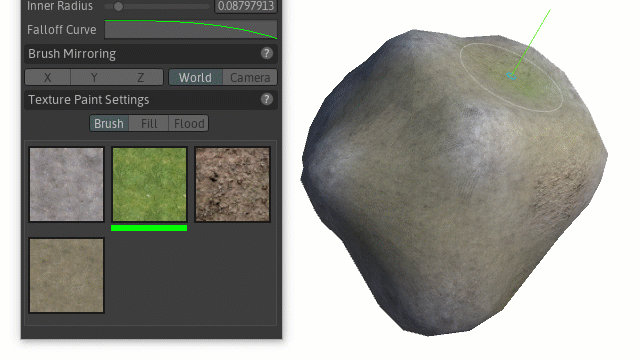Click the Texture Paint Settings header
This screenshot has height=360, width=640.
click(x=151, y=100)
